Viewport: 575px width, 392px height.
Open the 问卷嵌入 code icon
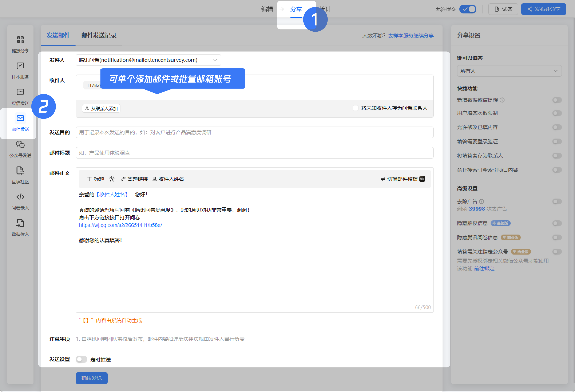click(x=20, y=197)
